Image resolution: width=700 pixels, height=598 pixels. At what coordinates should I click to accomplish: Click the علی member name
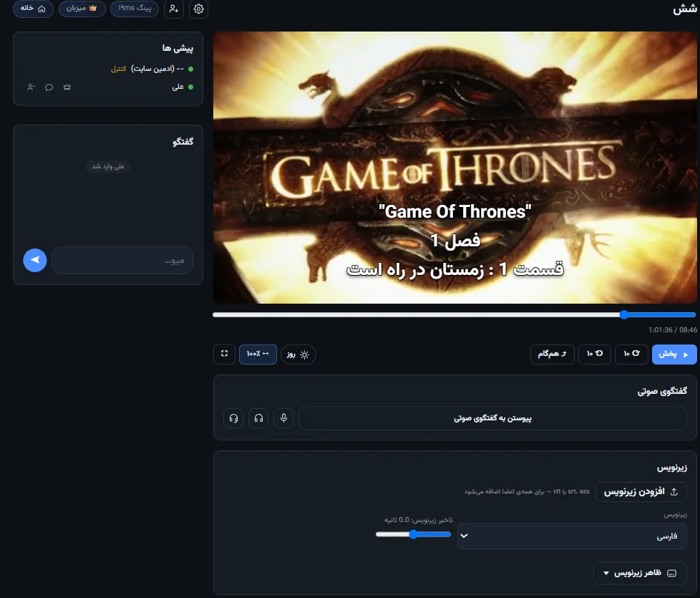click(178, 87)
